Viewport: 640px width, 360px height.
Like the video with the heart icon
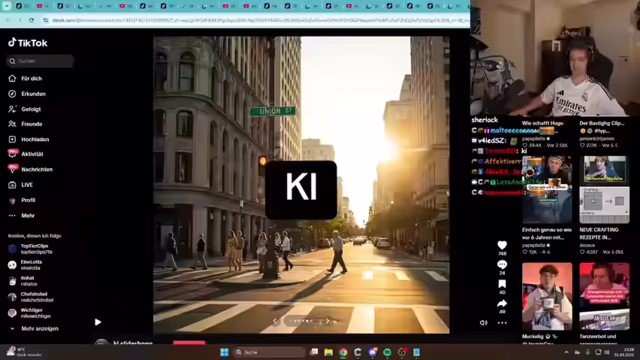tap(502, 245)
